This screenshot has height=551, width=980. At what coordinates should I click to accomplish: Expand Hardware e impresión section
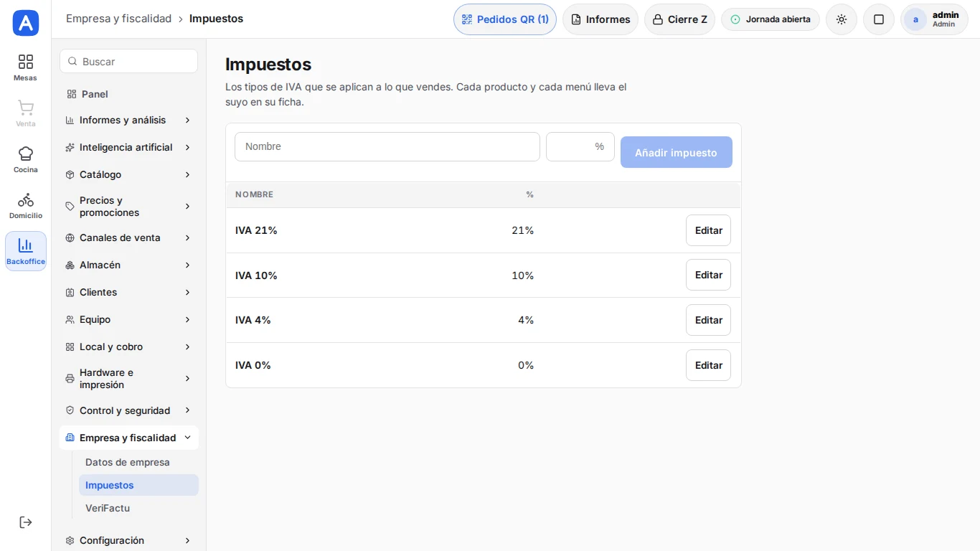(128, 379)
